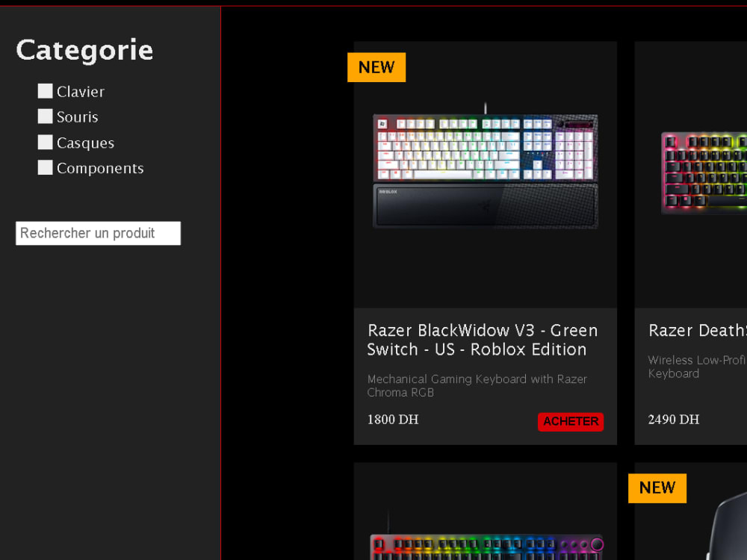Click the Categorie heading

pyautogui.click(x=85, y=50)
